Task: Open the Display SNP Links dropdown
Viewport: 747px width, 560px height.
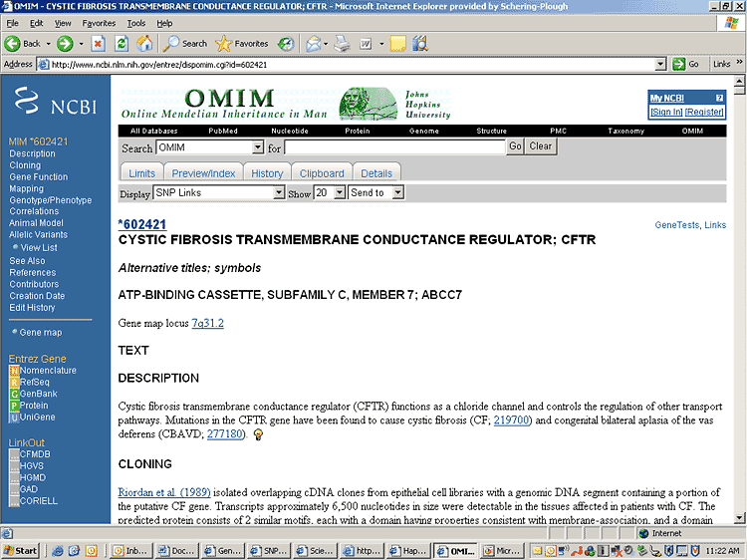Action: click(x=279, y=193)
